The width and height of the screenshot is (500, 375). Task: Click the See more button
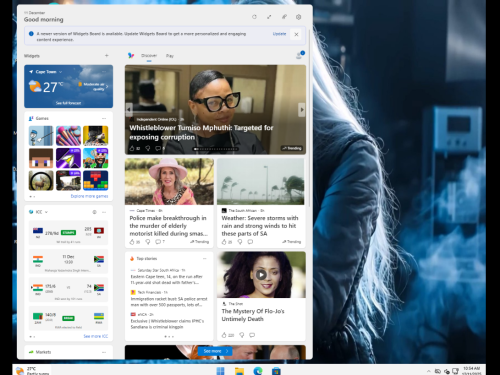point(215,351)
